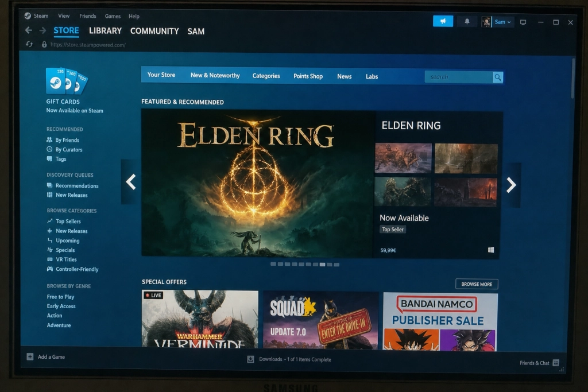Show previous featured game with left chevron
Screen dimensions: 588x392
pos(130,182)
